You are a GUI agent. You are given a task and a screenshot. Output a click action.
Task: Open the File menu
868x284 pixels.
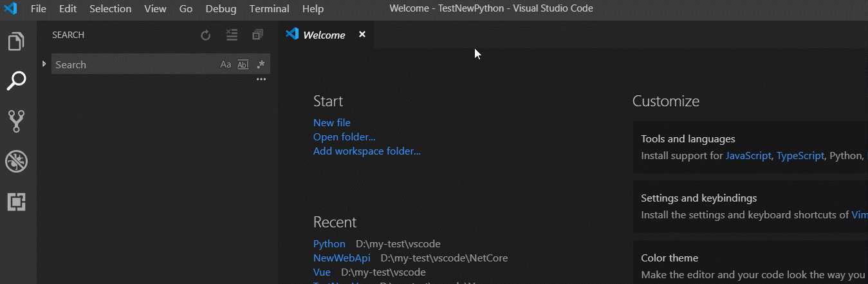(39, 9)
